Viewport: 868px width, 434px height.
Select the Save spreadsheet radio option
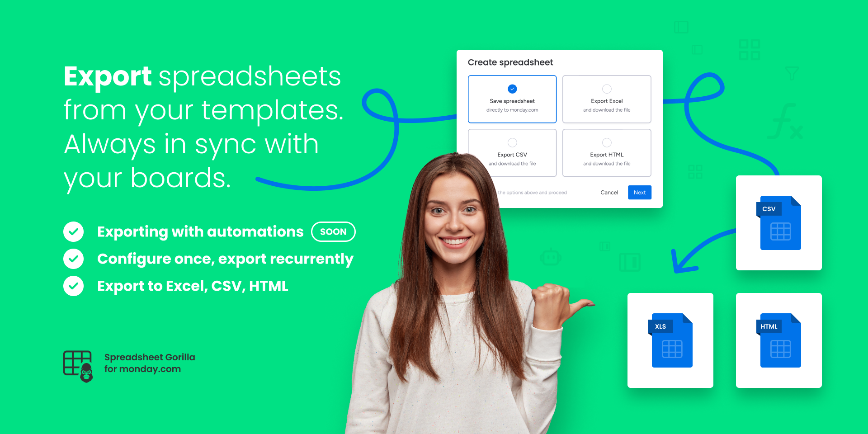point(512,89)
